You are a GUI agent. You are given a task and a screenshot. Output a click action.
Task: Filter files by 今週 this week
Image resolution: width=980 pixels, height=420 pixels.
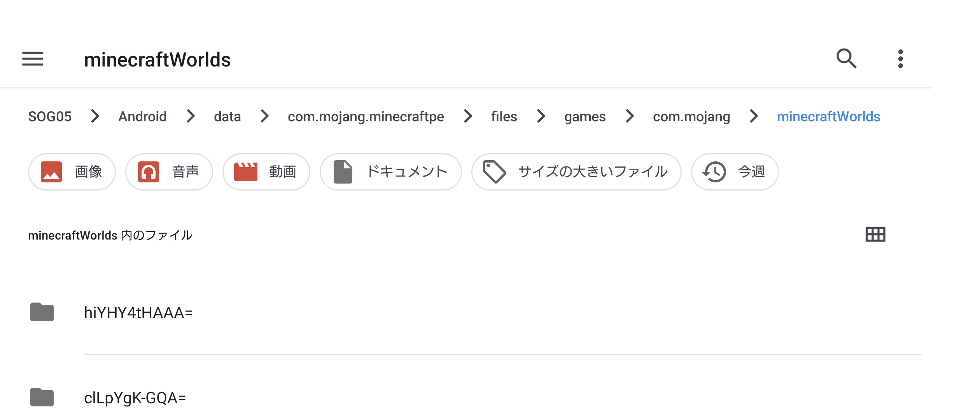[x=735, y=172]
